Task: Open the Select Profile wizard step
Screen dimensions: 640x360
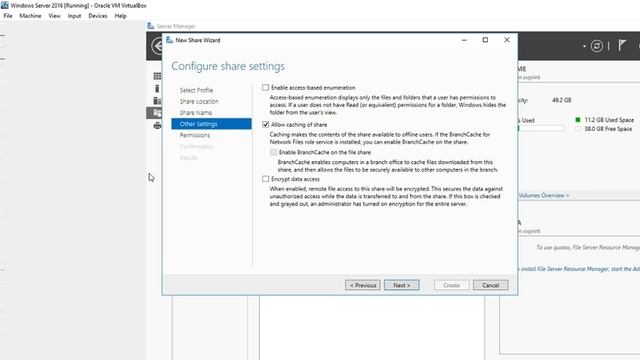Action: pos(196,90)
